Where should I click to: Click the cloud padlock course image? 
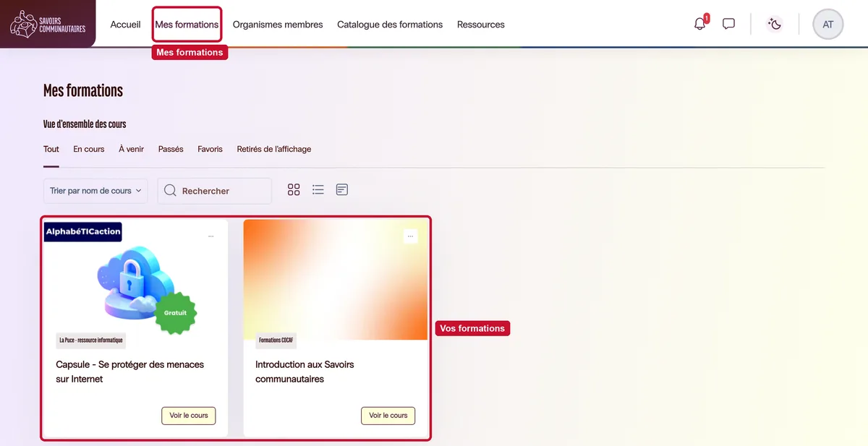pyautogui.click(x=136, y=280)
